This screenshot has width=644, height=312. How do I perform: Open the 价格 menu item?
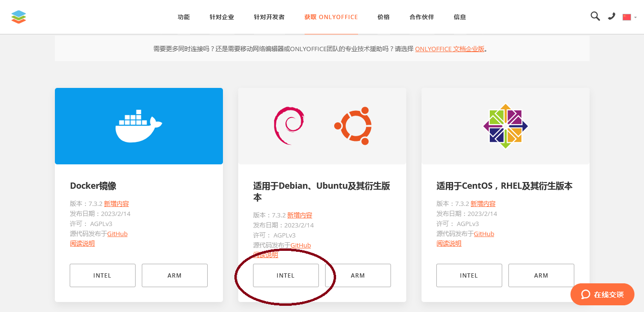click(x=383, y=17)
